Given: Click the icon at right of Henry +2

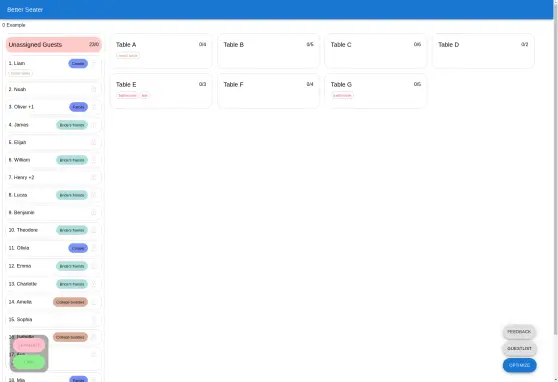Looking at the screenshot, I should click(94, 177).
